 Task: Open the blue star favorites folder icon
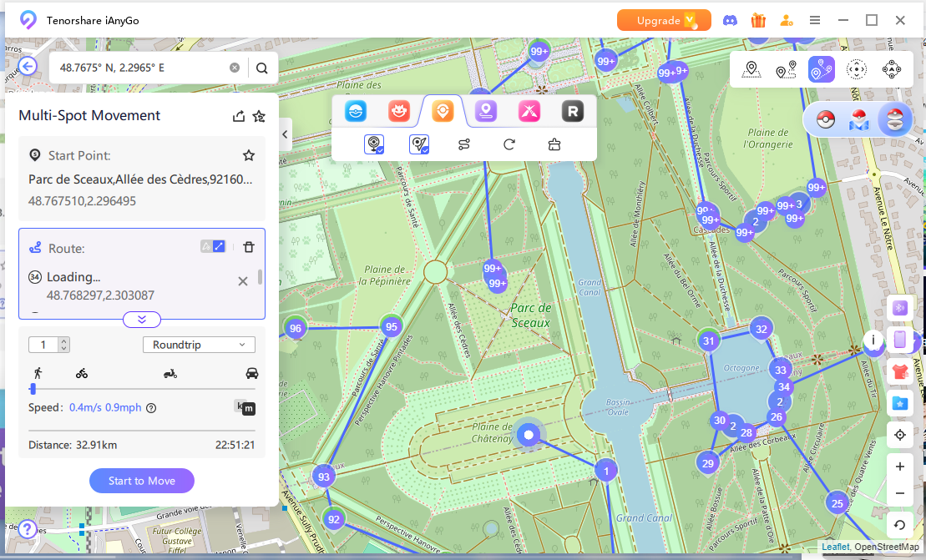[x=900, y=404]
